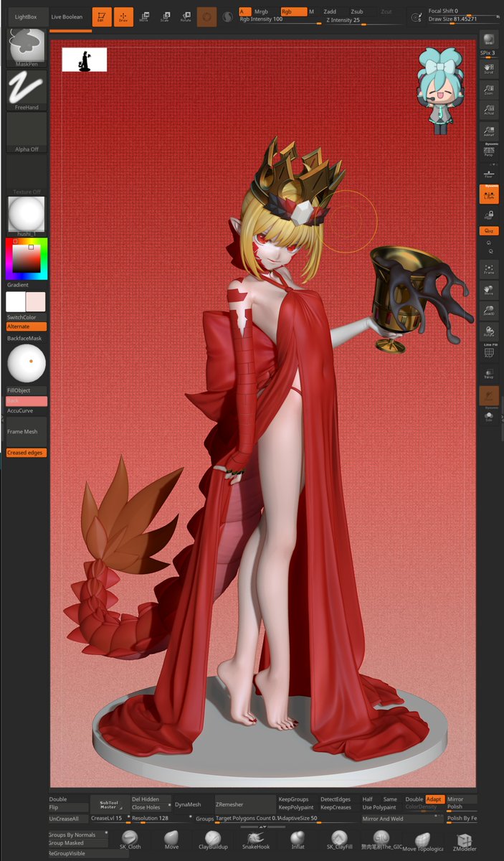Pick a color in the color picker square
The height and width of the screenshot is (861, 504).
pos(27,258)
